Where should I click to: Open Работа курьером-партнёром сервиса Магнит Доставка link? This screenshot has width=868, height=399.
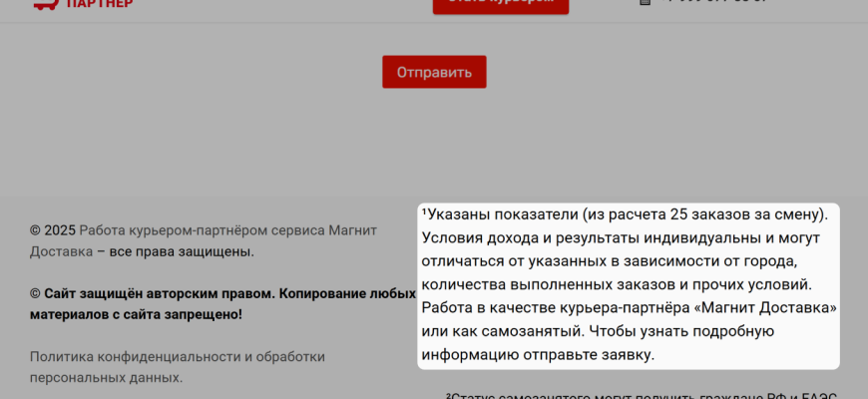[x=227, y=229]
